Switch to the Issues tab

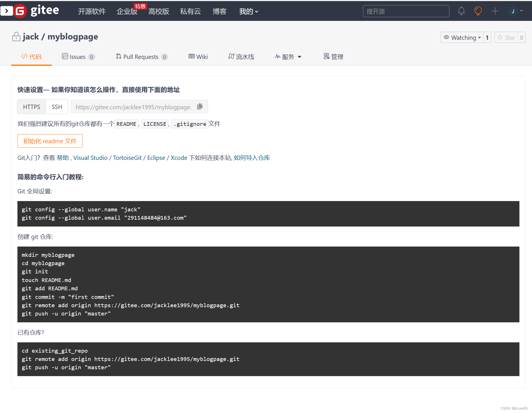click(x=77, y=57)
